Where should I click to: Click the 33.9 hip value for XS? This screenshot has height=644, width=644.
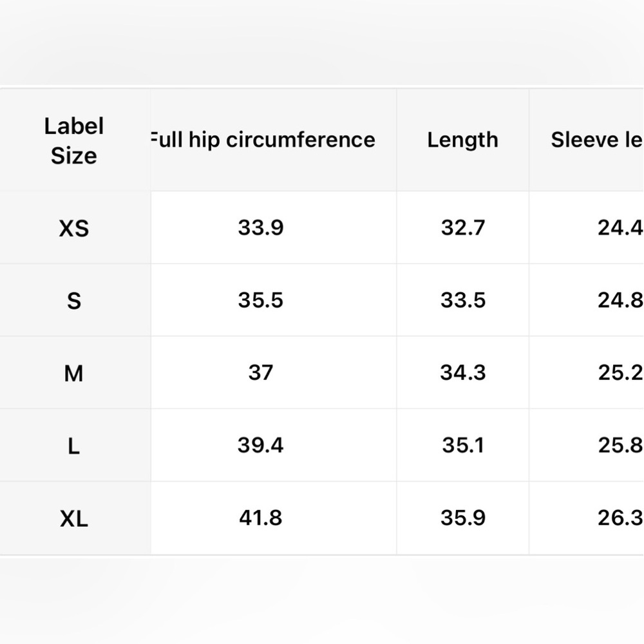(261, 227)
